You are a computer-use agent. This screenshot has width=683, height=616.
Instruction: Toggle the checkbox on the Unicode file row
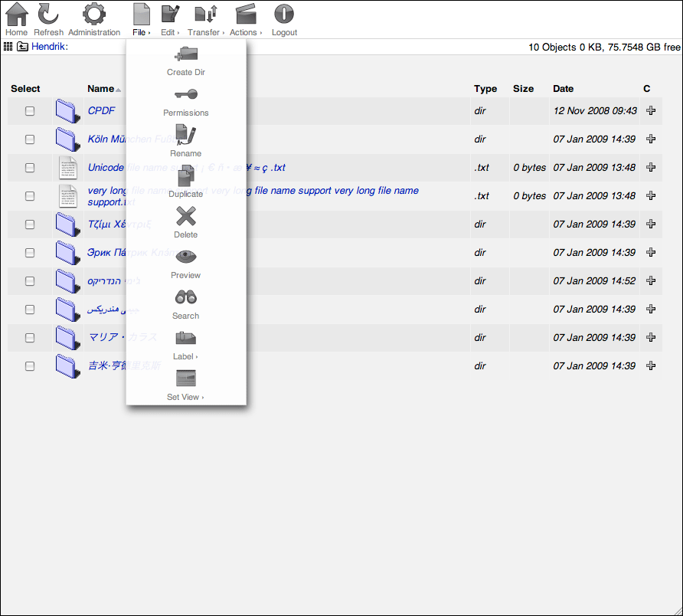pos(29,167)
